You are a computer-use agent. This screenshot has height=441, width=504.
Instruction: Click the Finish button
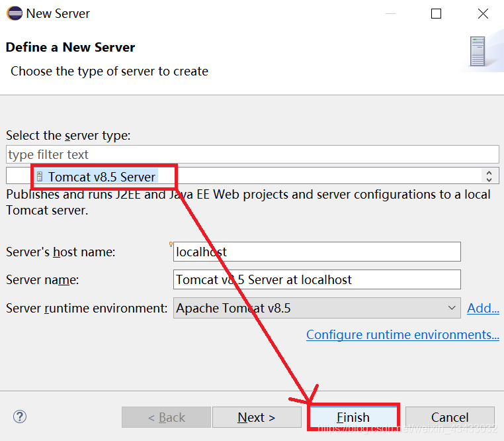pos(353,417)
